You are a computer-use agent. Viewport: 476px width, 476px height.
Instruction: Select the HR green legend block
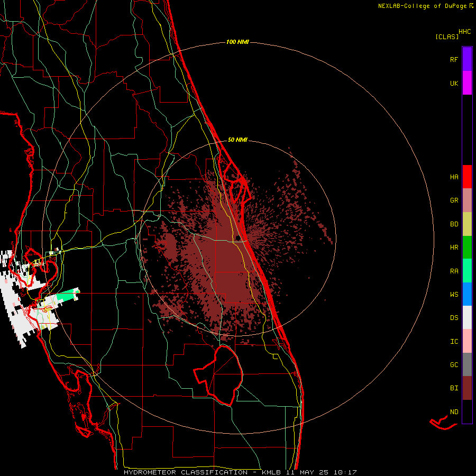point(467,248)
